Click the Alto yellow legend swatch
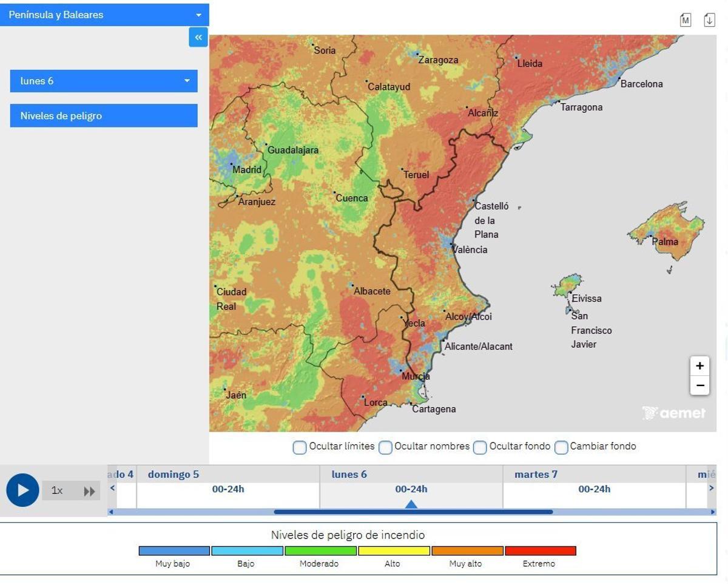Screen dimensions: 728x584 394,551
